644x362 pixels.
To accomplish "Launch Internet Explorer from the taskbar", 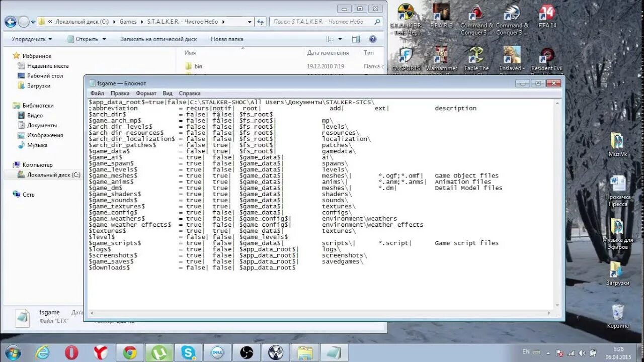I will (42, 352).
